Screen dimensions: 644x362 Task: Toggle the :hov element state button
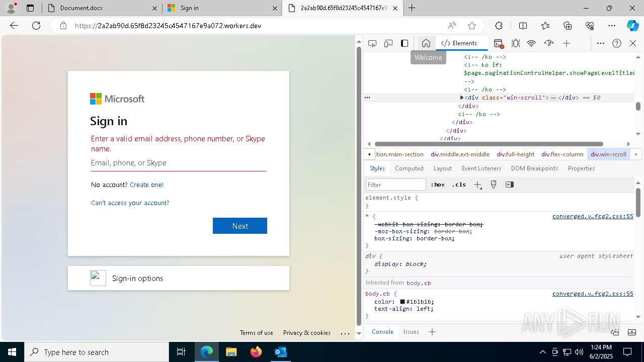pyautogui.click(x=438, y=185)
